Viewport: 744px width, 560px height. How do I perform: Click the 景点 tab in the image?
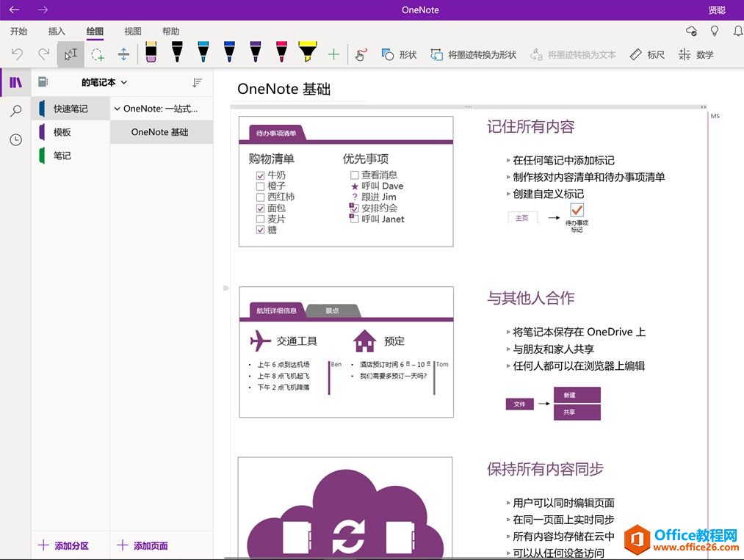click(333, 310)
